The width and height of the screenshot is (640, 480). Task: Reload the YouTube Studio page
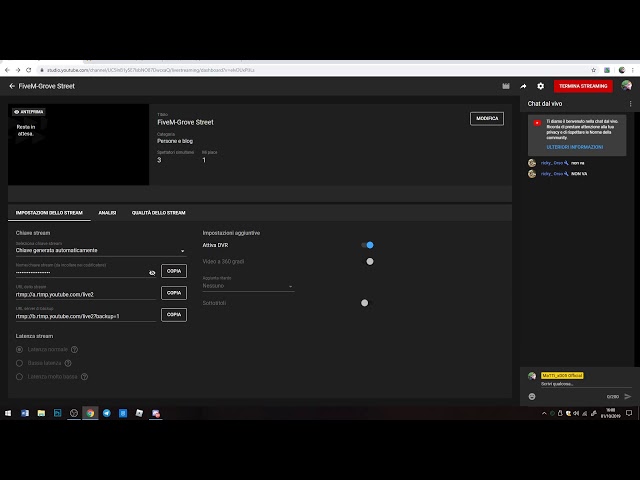(29, 70)
